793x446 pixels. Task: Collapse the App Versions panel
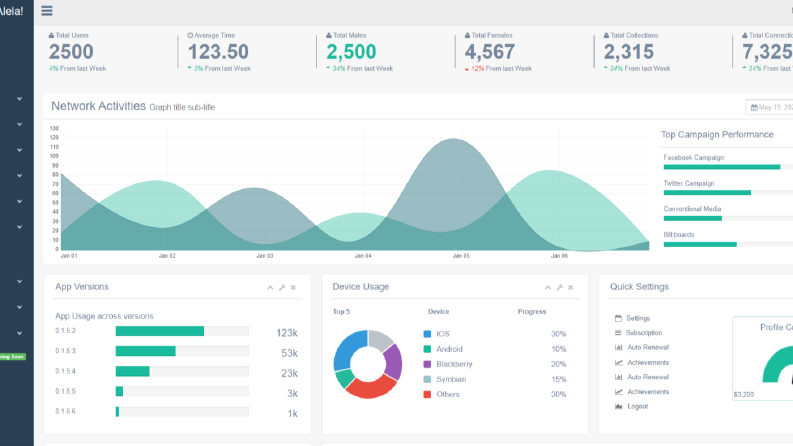tap(271, 287)
